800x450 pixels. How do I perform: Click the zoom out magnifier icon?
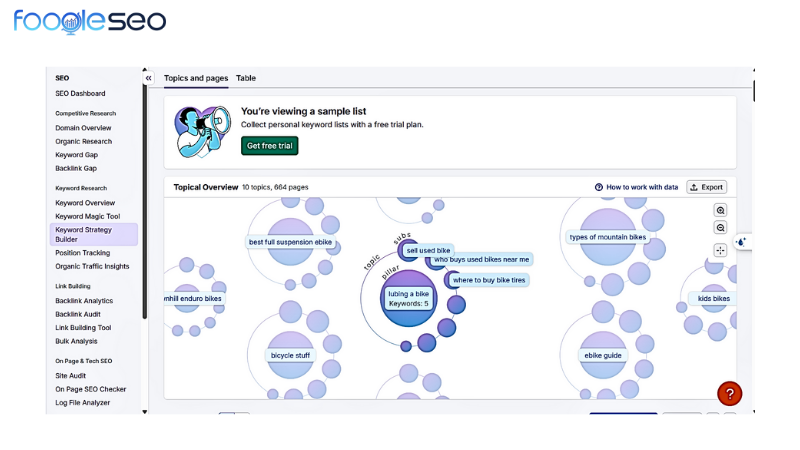(x=720, y=228)
